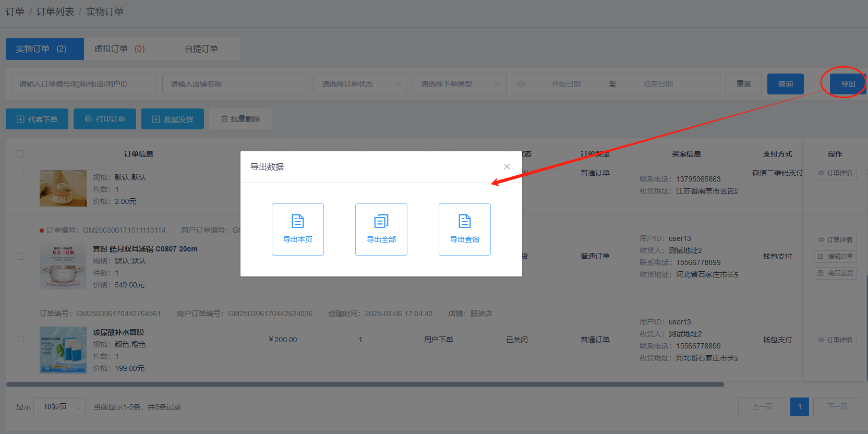Open the 10条/页 page size dropdown

[x=59, y=407]
